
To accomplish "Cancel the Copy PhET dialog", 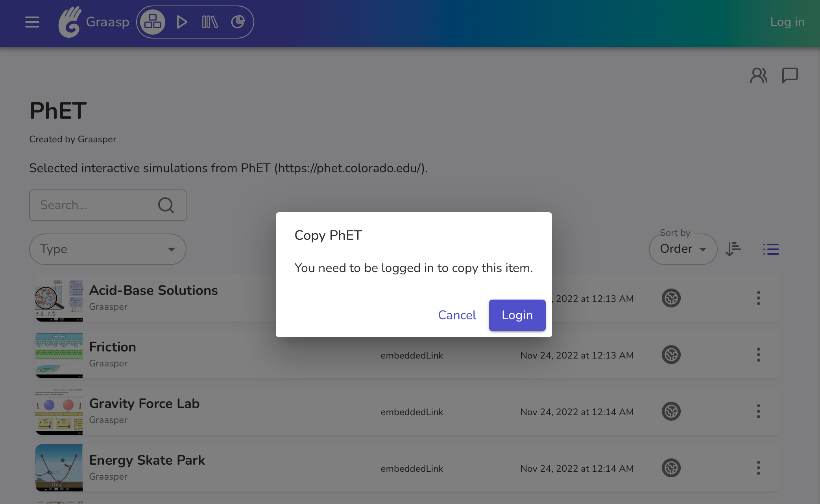I will click(457, 315).
